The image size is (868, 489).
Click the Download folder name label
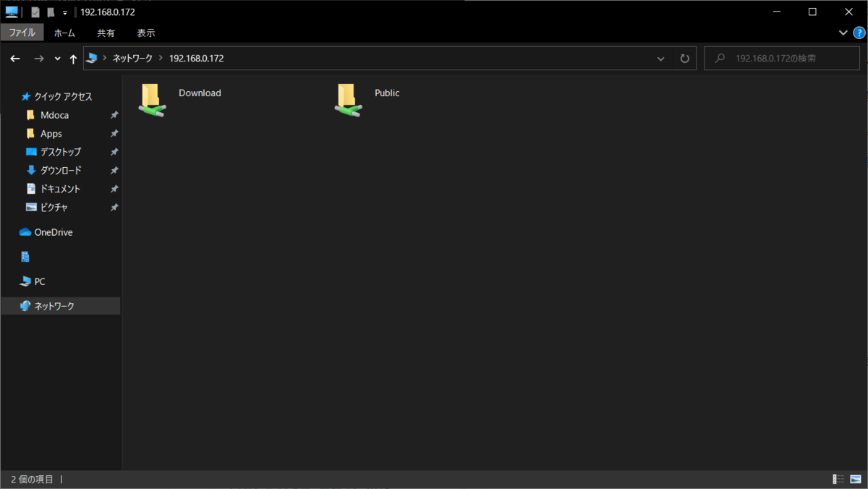pyautogui.click(x=200, y=93)
